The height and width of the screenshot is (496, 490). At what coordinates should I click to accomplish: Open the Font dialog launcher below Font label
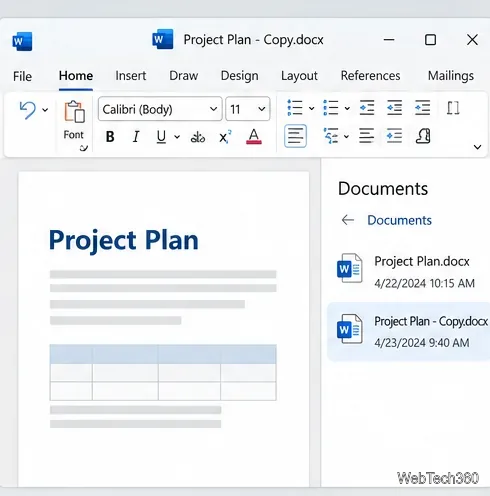(84, 148)
